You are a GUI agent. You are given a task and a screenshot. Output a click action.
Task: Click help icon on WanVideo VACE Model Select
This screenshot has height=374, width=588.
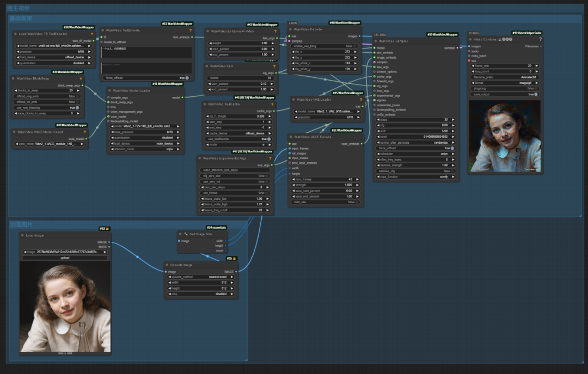(x=85, y=132)
